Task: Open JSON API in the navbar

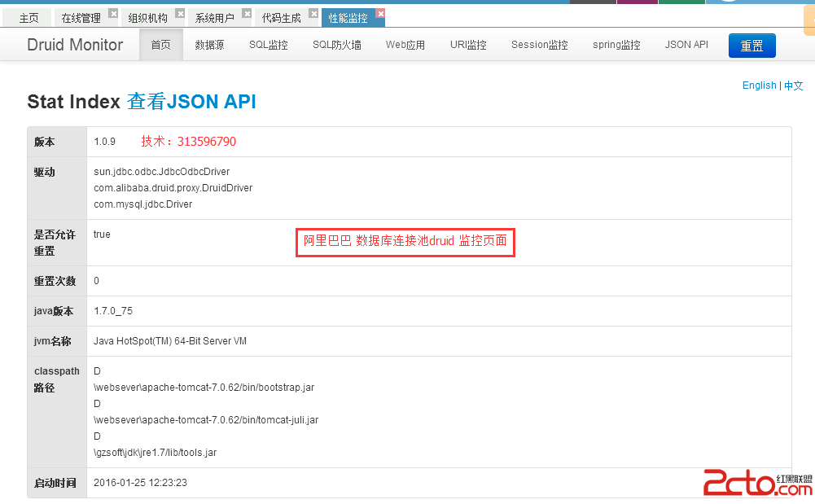Action: coord(686,45)
